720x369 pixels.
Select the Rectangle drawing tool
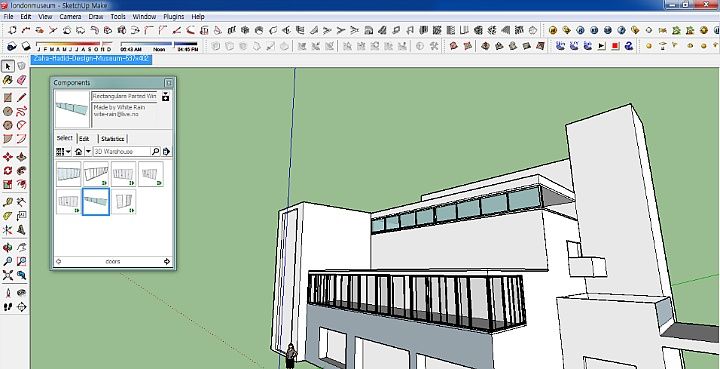8,97
